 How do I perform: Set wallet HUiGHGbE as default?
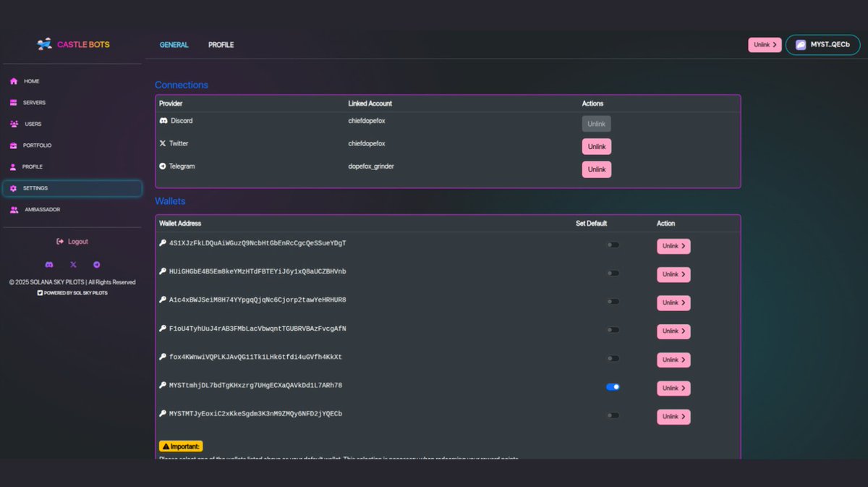(x=613, y=273)
